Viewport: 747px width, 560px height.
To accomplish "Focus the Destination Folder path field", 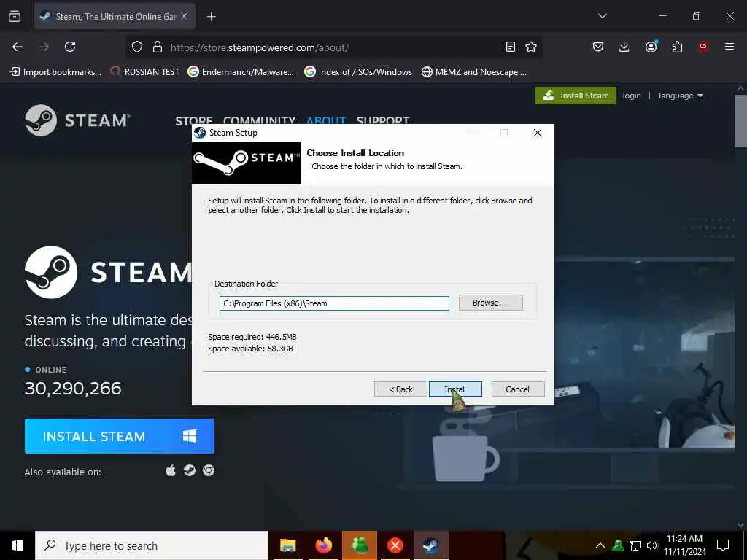I will pyautogui.click(x=334, y=303).
